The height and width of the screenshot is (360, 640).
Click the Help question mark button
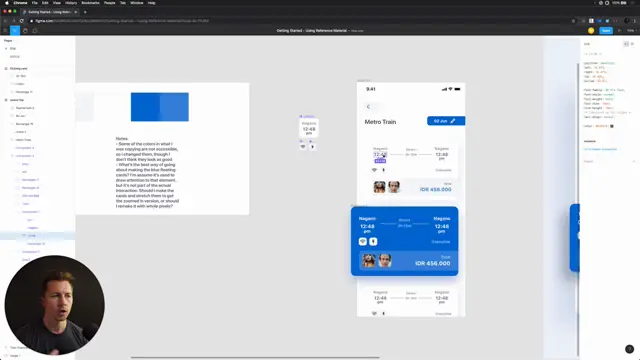click(629, 349)
